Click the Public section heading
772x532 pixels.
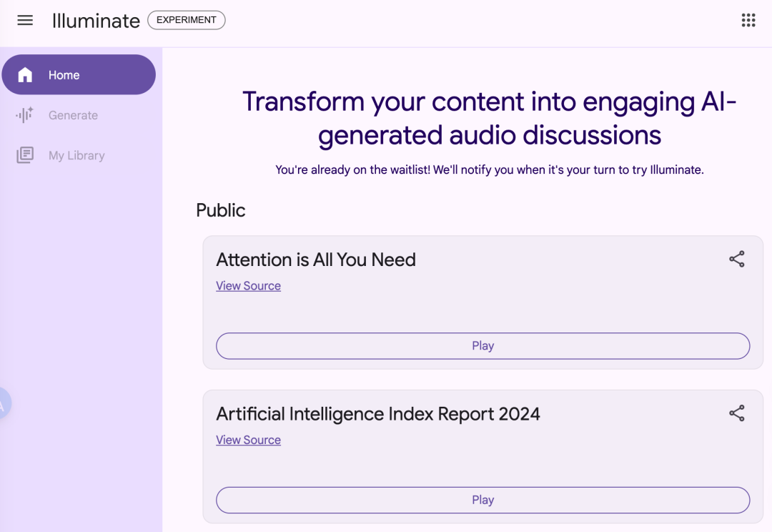pyautogui.click(x=221, y=210)
